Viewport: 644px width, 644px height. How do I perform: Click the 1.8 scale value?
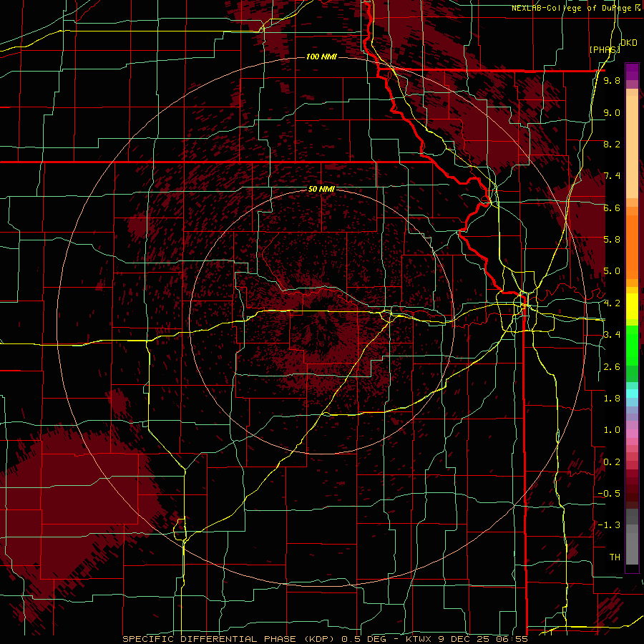point(612,399)
